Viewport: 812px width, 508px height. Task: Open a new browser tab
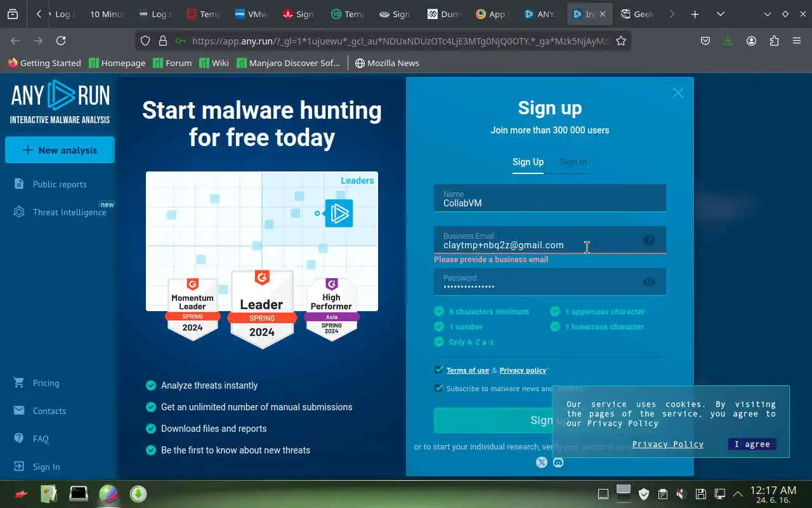(x=695, y=14)
